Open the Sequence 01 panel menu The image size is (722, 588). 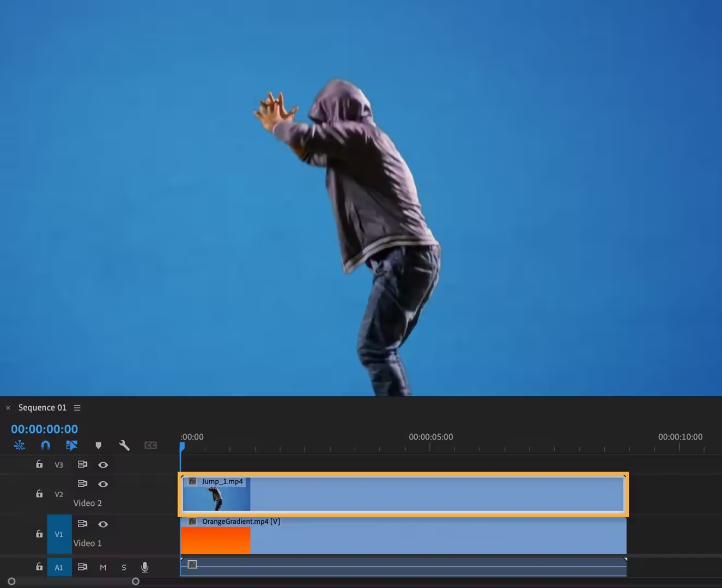coord(77,408)
